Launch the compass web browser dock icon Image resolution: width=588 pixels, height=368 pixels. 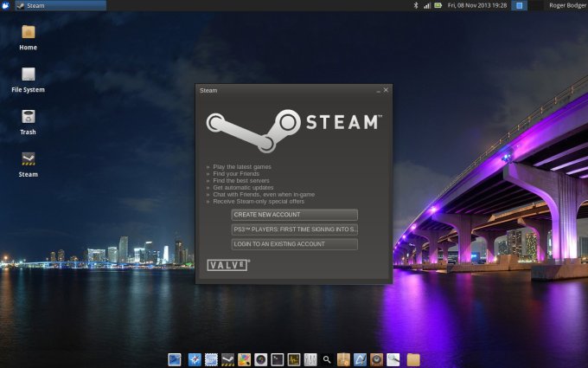[x=195, y=359]
